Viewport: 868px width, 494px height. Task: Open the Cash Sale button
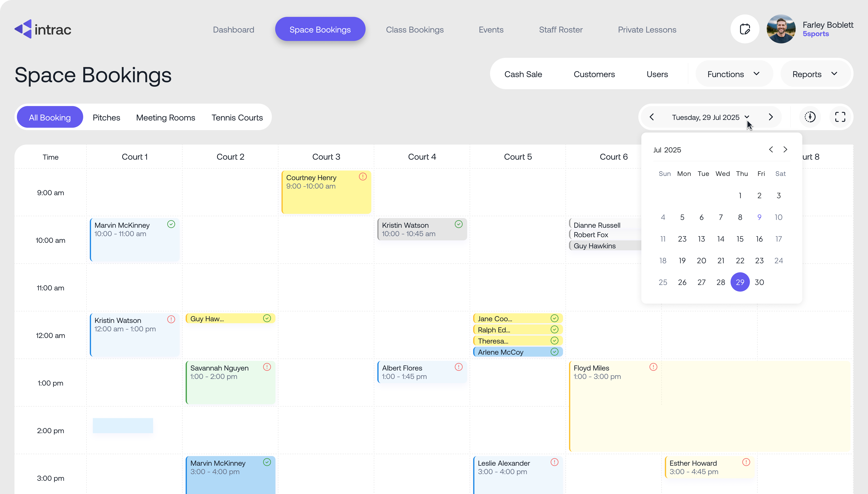523,74
